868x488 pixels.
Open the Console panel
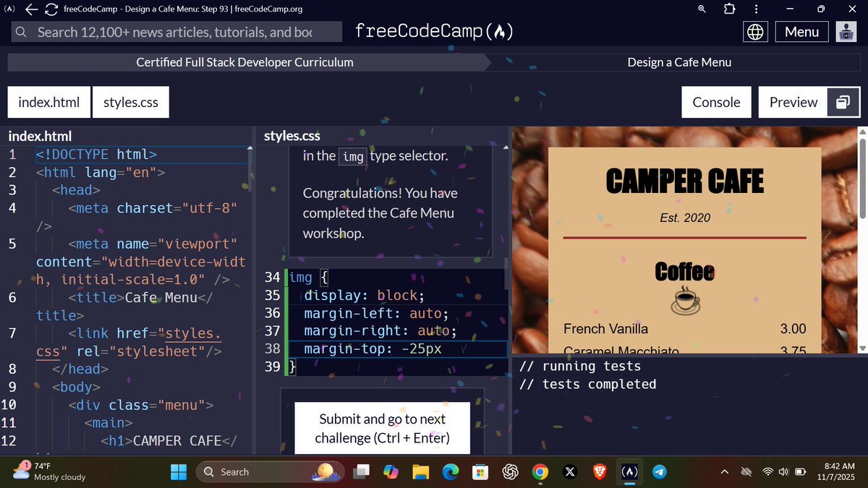(x=716, y=102)
